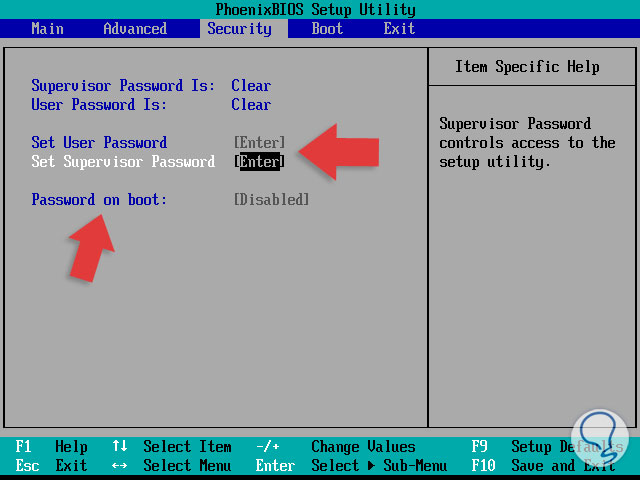Viewport: 640px width, 480px height.
Task: Select Set Supervisor Password item
Action: pos(123,162)
